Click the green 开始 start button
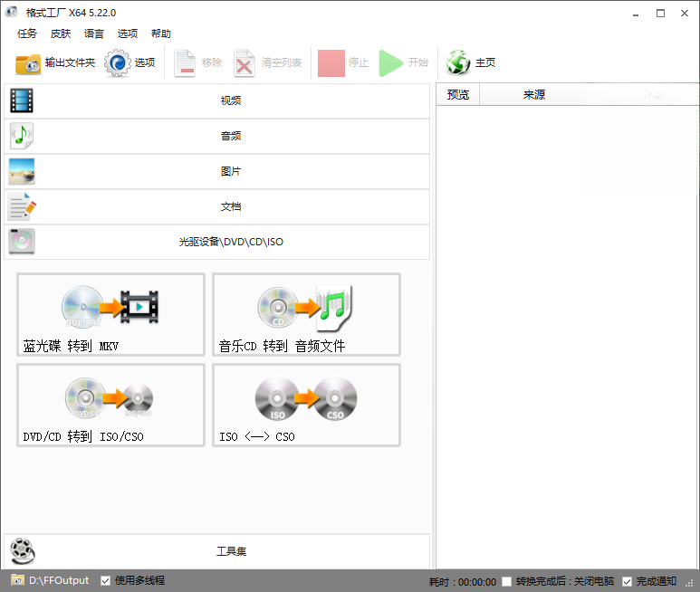The image size is (700, 592). (391, 63)
